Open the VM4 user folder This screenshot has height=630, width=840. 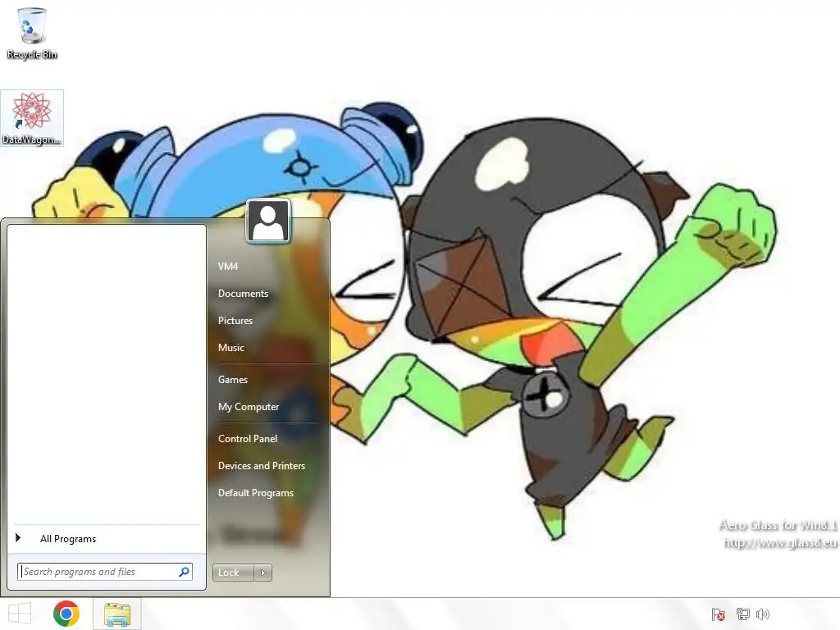tap(228, 267)
